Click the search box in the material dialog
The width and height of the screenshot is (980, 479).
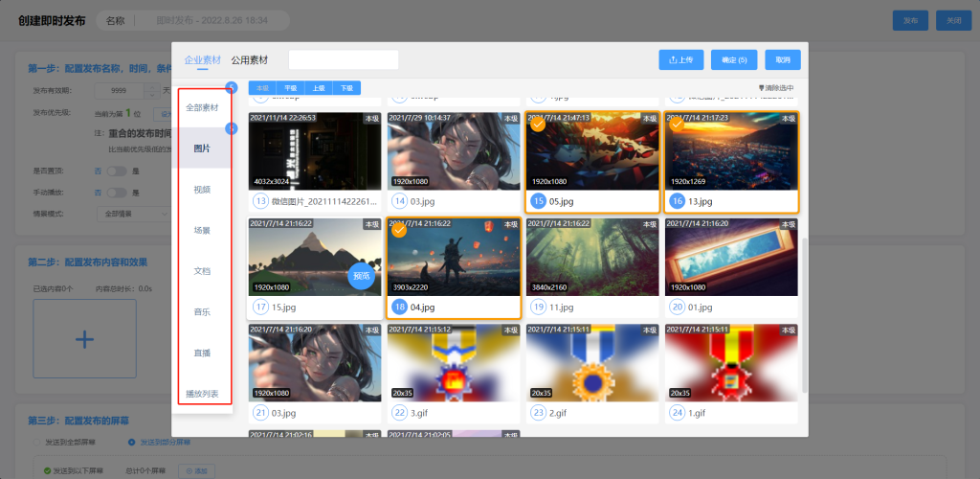(344, 60)
